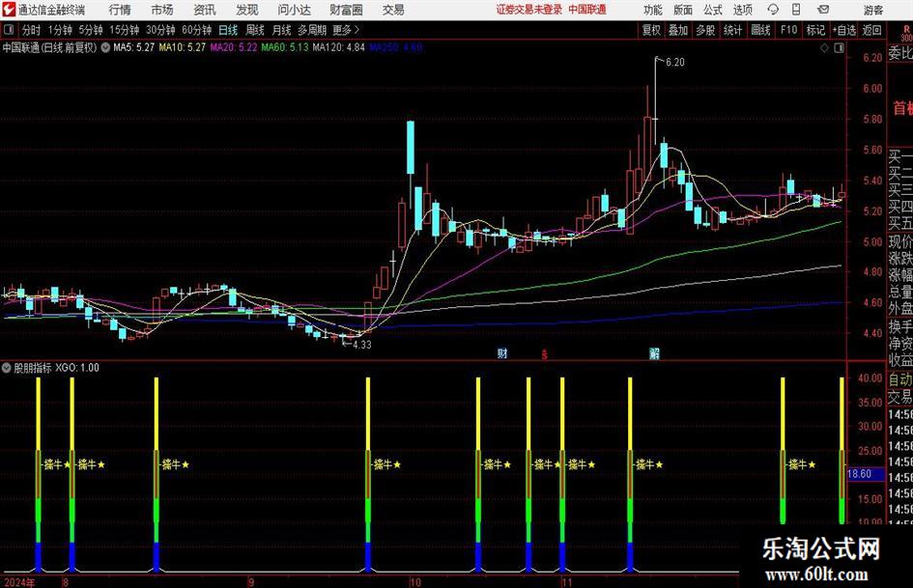913x588 pixels.
Task: Open the 公式 menu
Action: (713, 10)
